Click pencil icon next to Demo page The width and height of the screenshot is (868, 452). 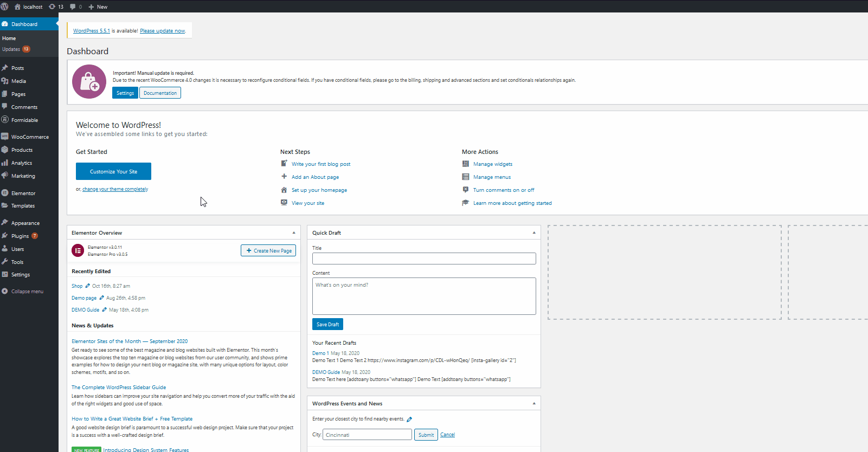101,298
